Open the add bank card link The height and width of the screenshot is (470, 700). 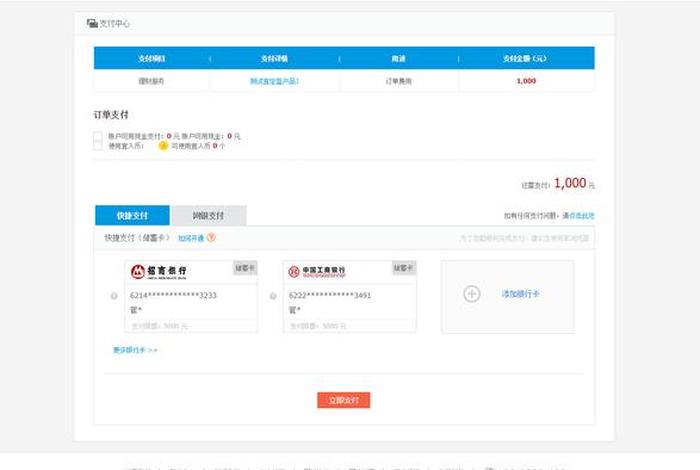(521, 294)
